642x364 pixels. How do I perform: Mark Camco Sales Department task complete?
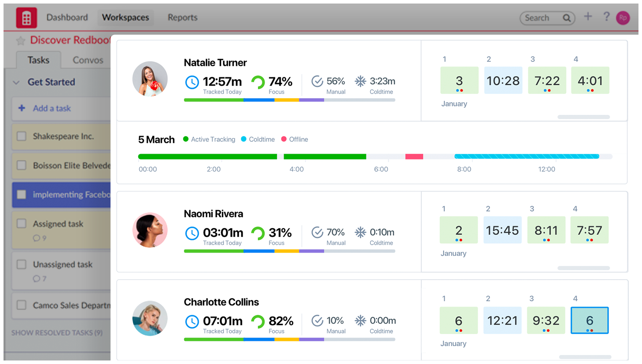pos(21,305)
